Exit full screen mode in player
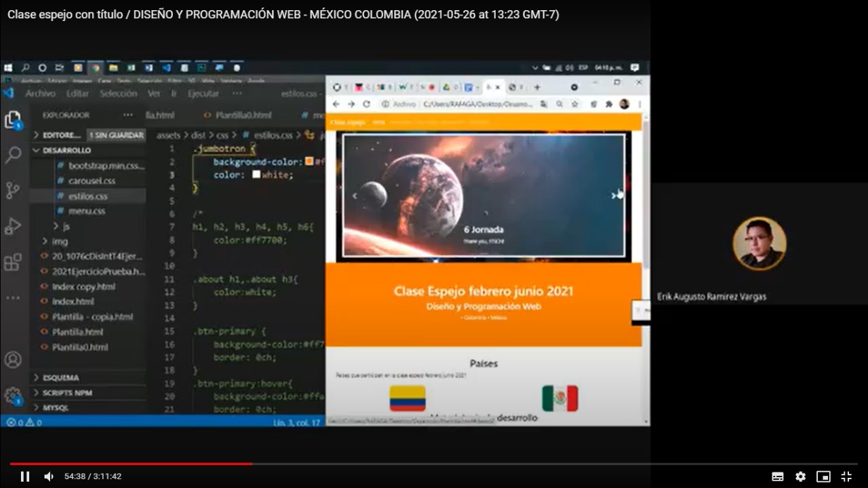Screen dimensions: 868x488 pyautogui.click(x=846, y=476)
